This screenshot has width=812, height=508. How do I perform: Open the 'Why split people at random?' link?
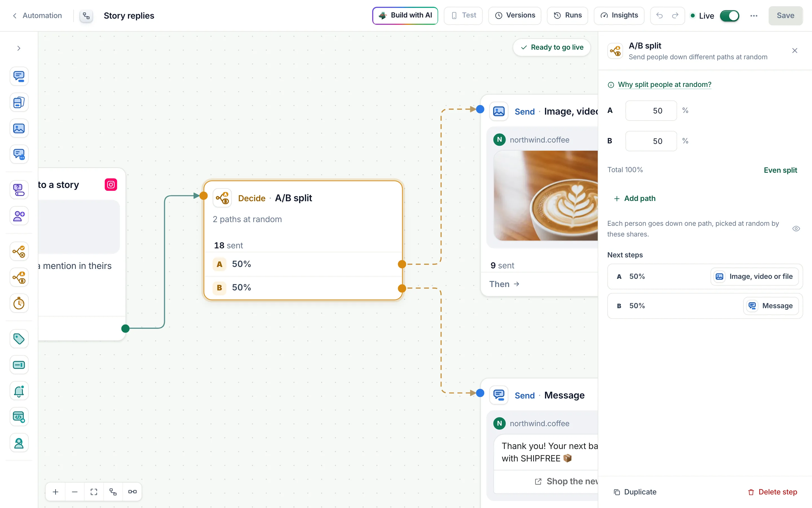664,85
